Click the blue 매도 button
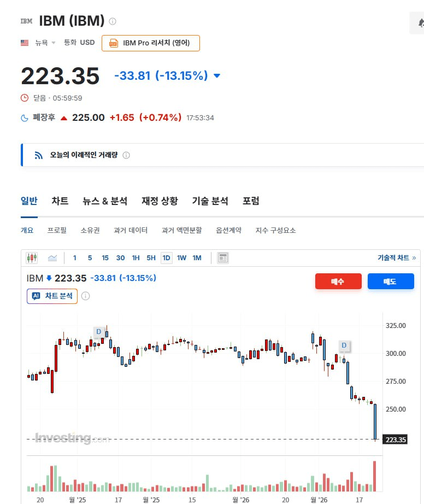The height and width of the screenshot is (504, 424). point(390,282)
